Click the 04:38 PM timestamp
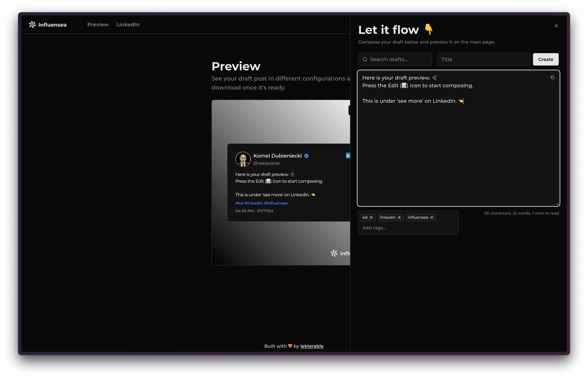 255,211
